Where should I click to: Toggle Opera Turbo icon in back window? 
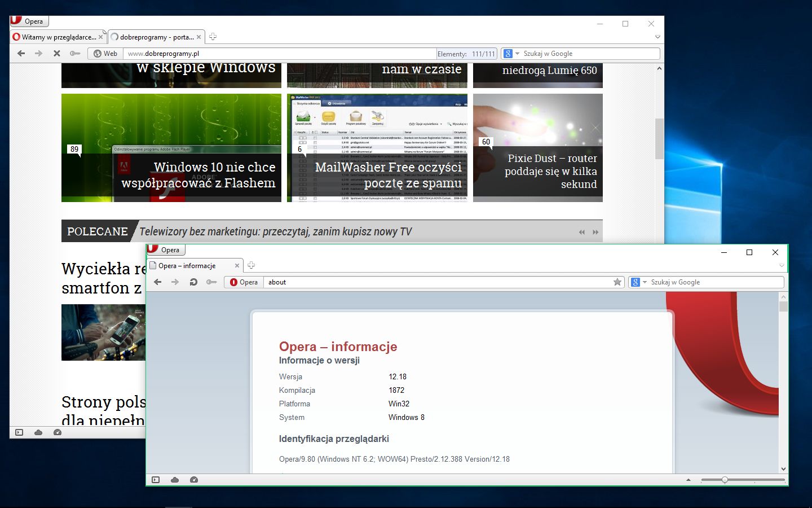(58, 432)
